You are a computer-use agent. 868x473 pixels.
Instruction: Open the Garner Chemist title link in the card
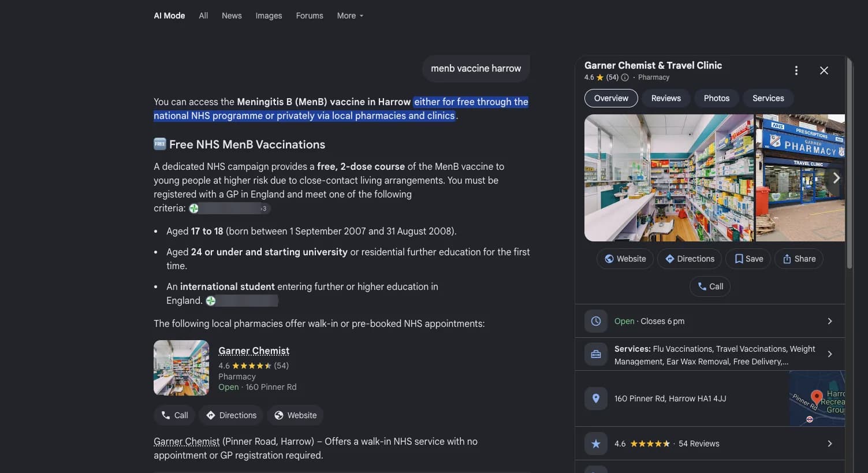(x=254, y=351)
